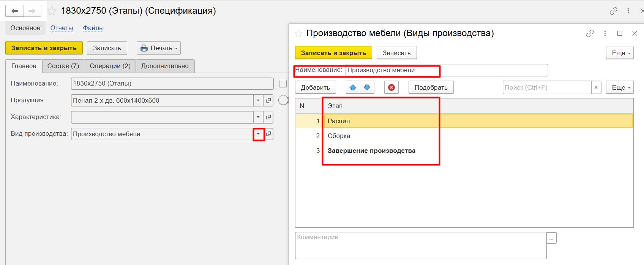Switch to the Операции (2) tab

110,66
